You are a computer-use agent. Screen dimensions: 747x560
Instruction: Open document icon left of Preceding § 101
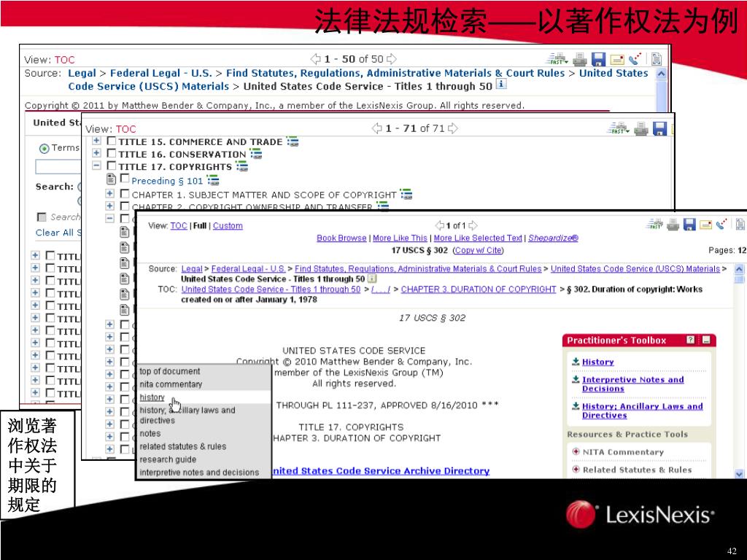point(111,179)
